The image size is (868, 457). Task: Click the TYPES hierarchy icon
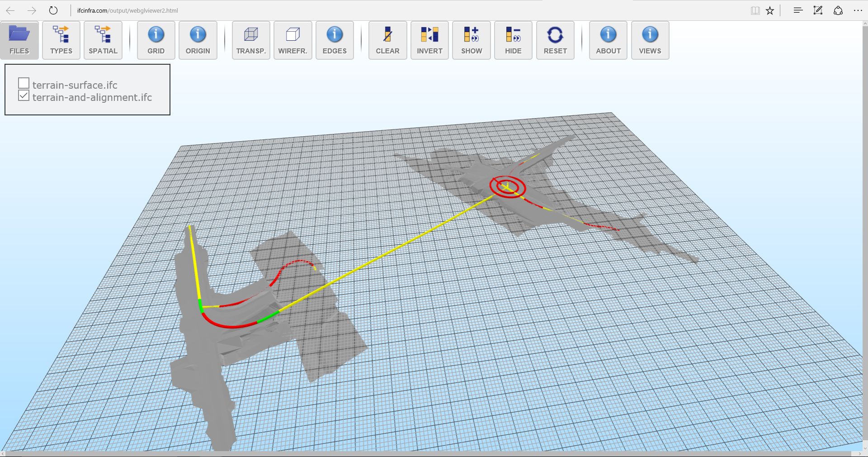click(61, 40)
